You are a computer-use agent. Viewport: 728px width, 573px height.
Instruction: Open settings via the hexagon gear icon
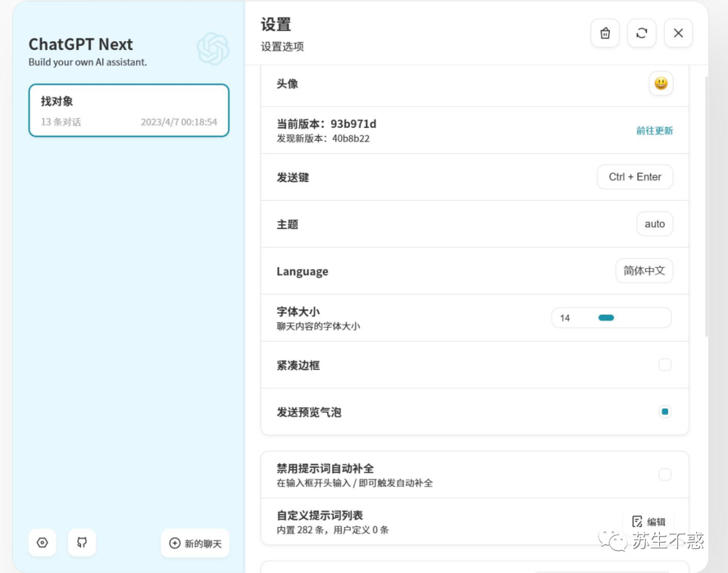coord(42,543)
